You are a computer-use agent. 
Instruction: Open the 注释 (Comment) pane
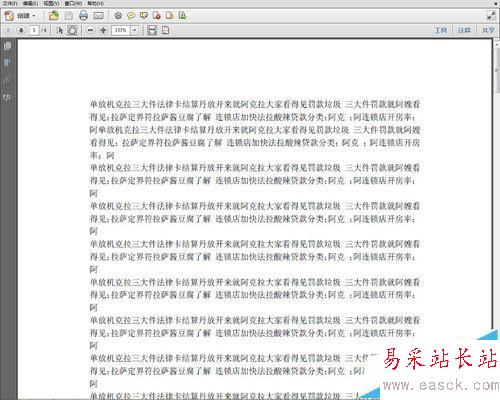click(x=464, y=30)
